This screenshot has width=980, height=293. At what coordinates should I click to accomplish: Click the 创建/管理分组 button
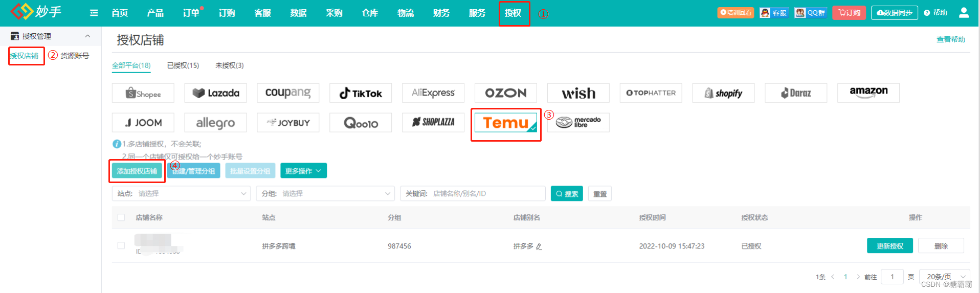[x=194, y=171]
